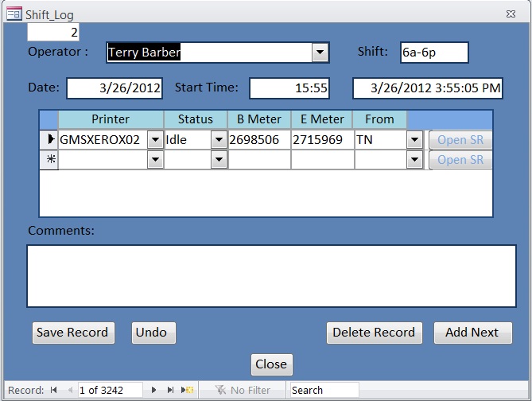Click the Printer column header

tap(111, 119)
